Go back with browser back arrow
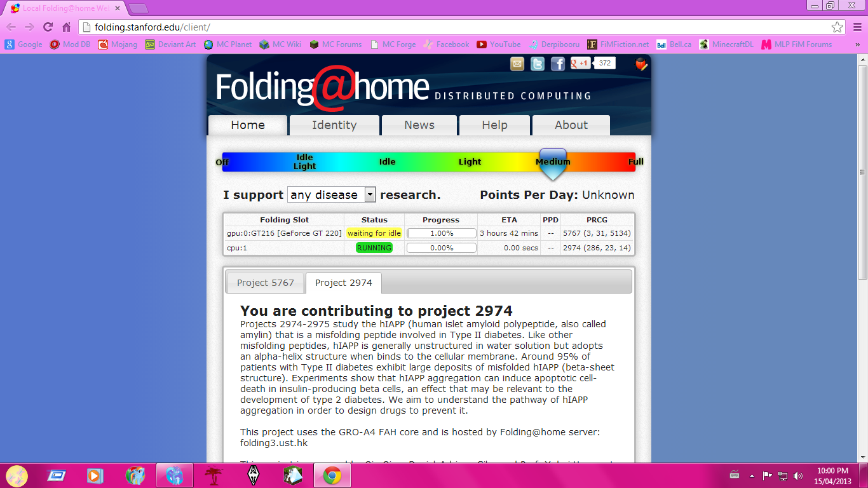Image resolution: width=868 pixels, height=488 pixels. 11,27
